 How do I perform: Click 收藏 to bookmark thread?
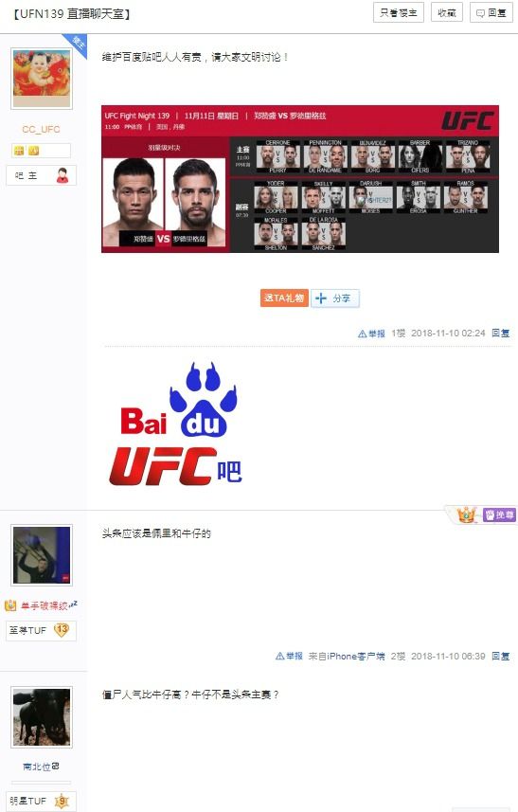pos(447,12)
